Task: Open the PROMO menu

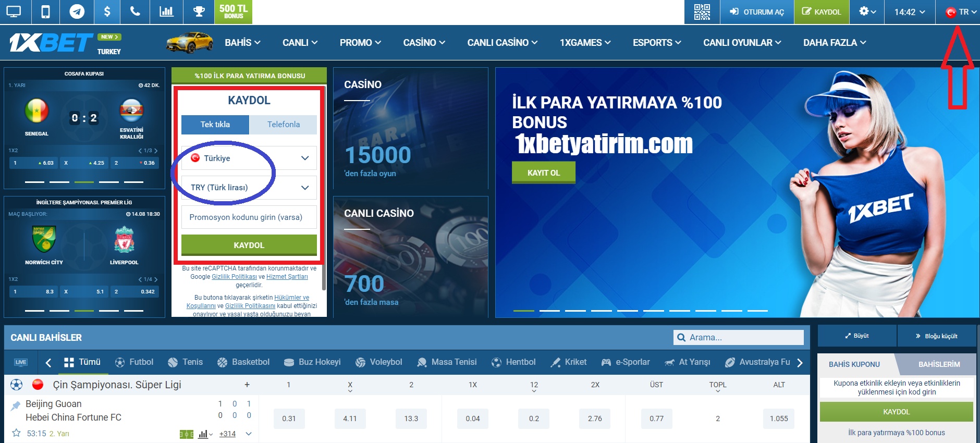Action: coord(360,43)
